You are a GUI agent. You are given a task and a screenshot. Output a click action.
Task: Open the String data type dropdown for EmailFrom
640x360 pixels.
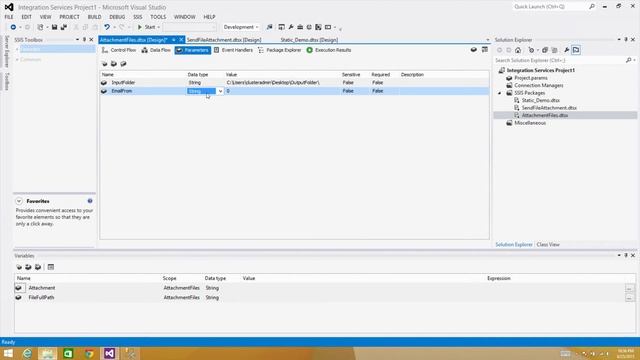(220, 91)
